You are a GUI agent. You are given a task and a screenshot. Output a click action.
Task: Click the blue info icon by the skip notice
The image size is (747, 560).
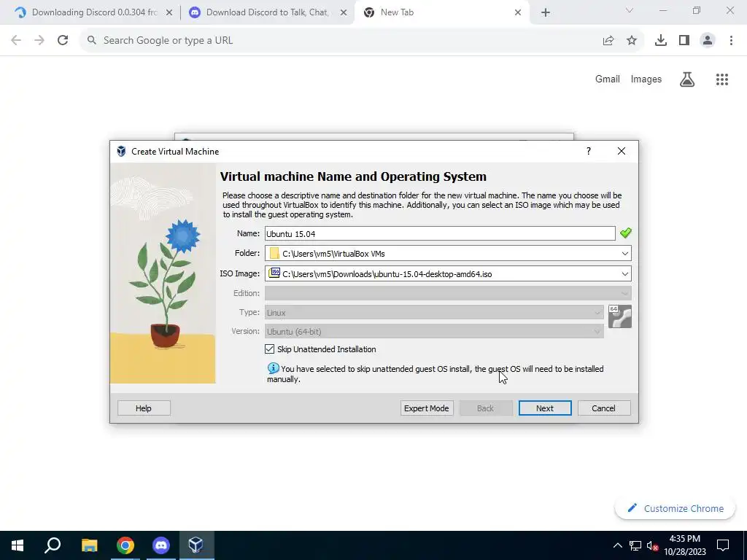273,368
